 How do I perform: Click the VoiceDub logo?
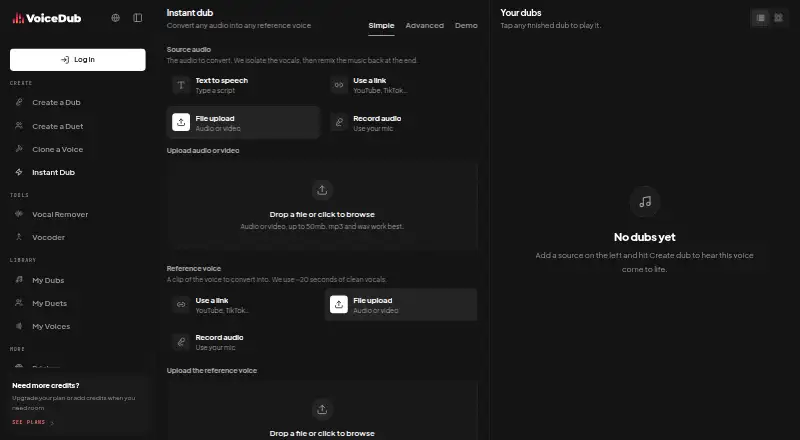46,18
